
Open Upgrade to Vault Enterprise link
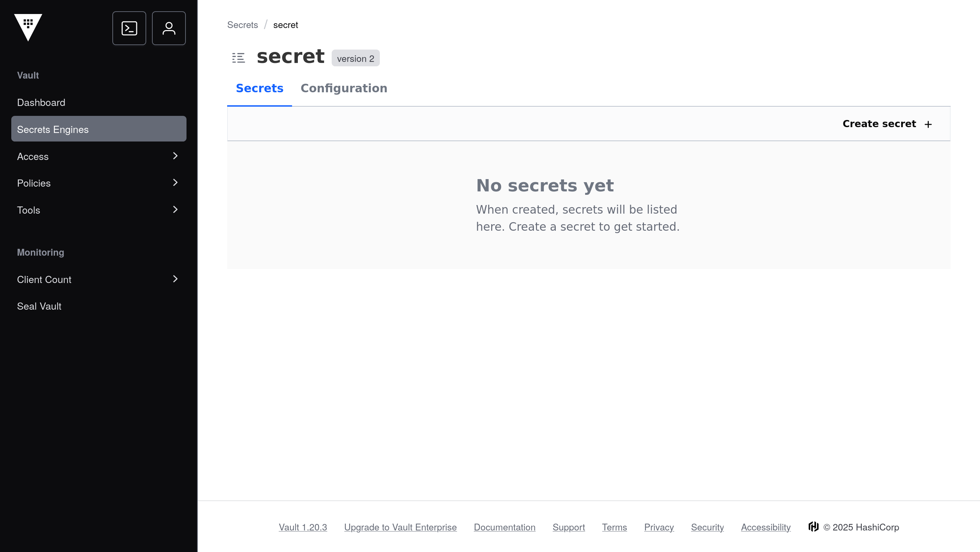tap(400, 527)
